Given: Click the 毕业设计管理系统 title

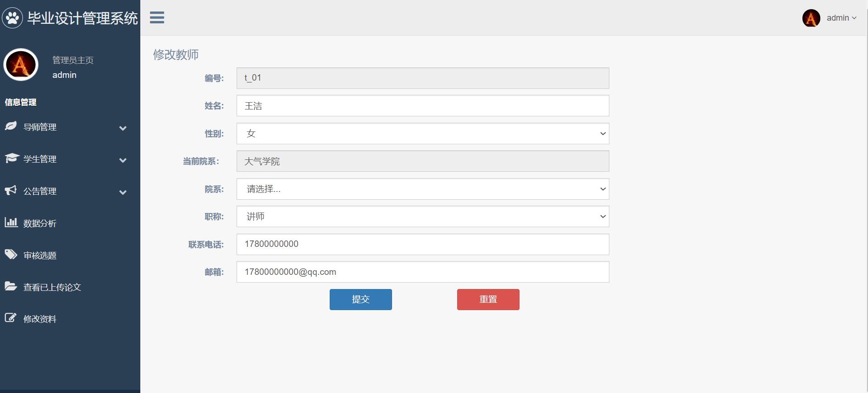Looking at the screenshot, I should click(83, 18).
